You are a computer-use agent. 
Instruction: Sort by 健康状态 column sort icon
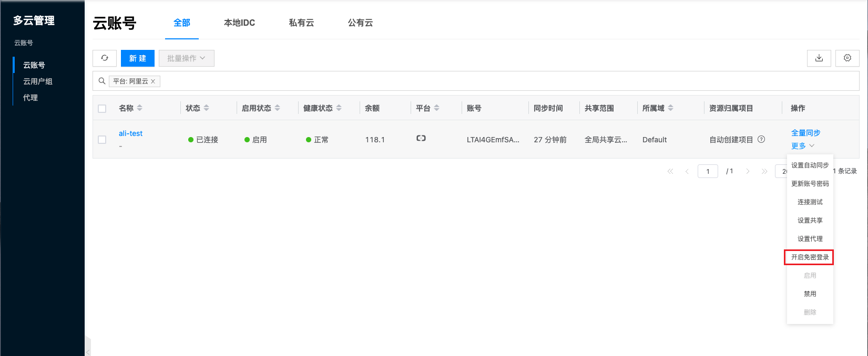click(339, 108)
